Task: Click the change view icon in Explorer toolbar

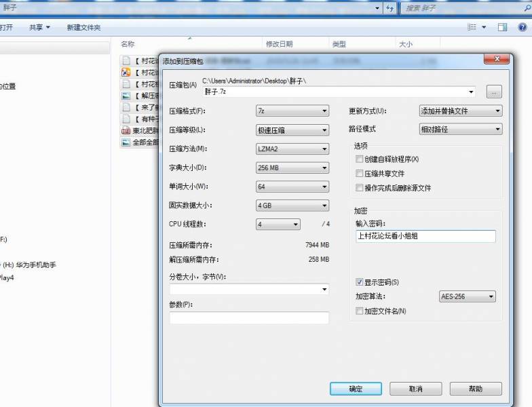Action: click(472, 27)
